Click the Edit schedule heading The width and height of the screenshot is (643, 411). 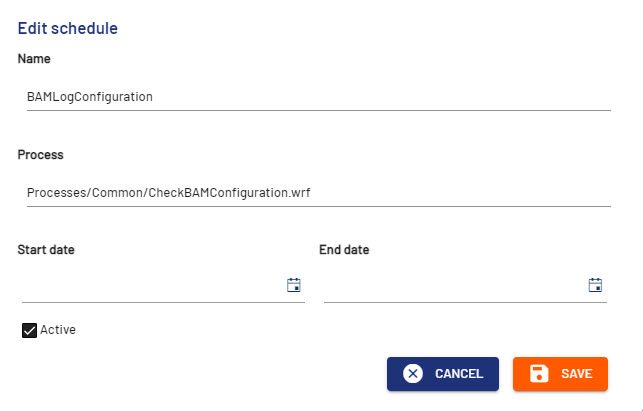pos(68,28)
